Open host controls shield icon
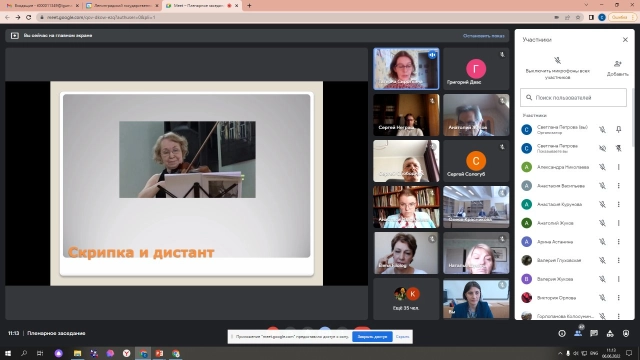The height and width of the screenshot is (360, 640). click(x=626, y=333)
